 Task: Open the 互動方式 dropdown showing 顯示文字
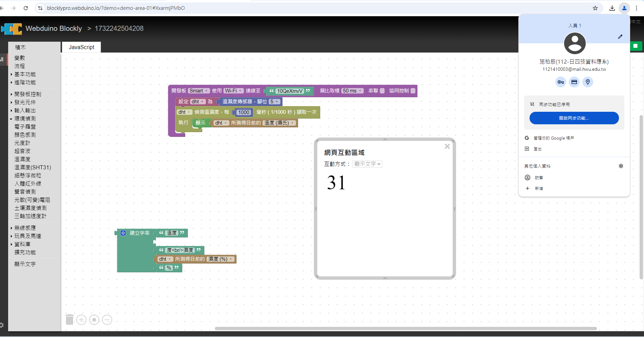(x=367, y=164)
